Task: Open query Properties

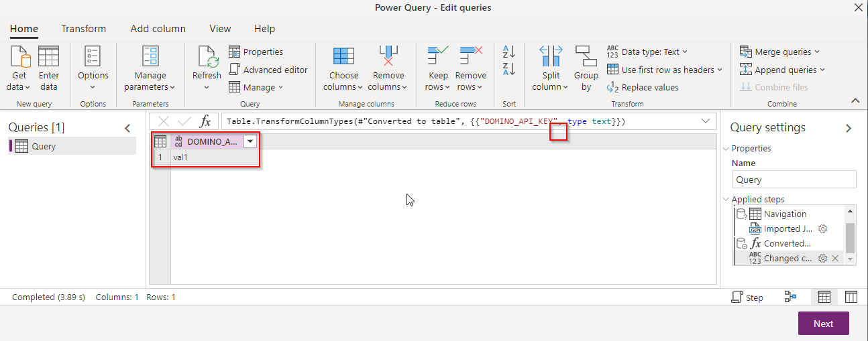Action: (256, 52)
